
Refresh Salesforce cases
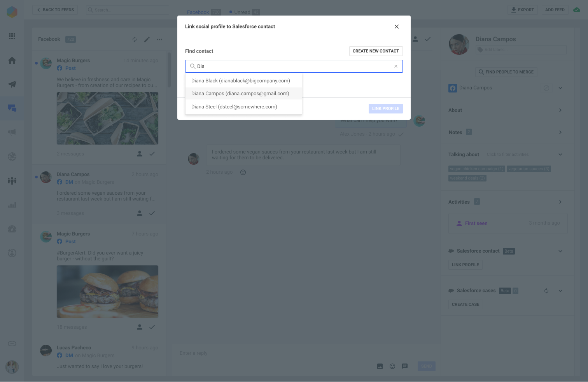click(546, 291)
